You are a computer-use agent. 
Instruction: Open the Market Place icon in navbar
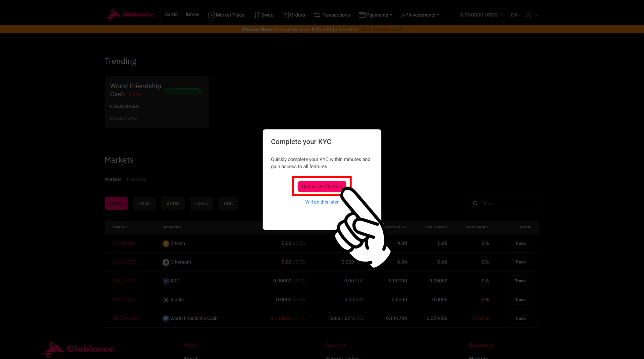211,15
